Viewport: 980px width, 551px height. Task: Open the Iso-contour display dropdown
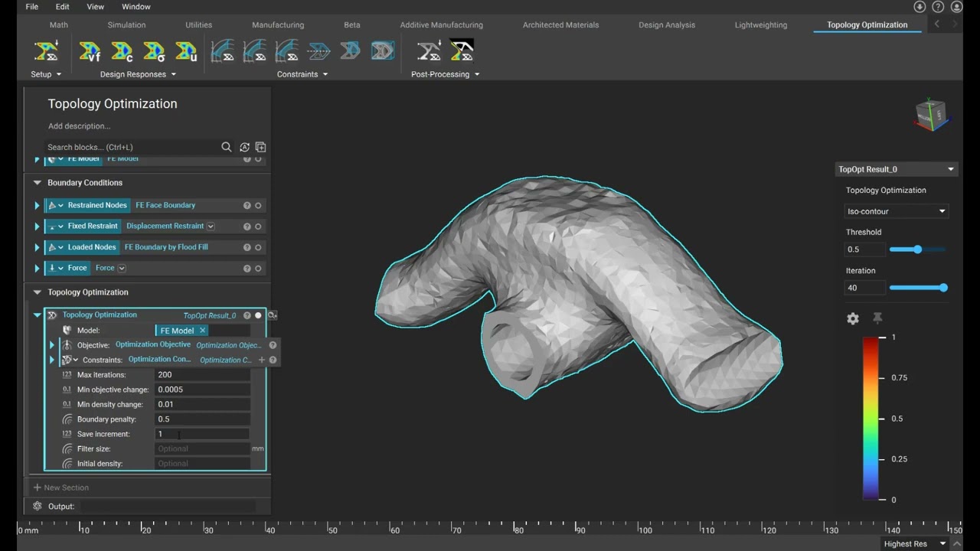tap(897, 211)
